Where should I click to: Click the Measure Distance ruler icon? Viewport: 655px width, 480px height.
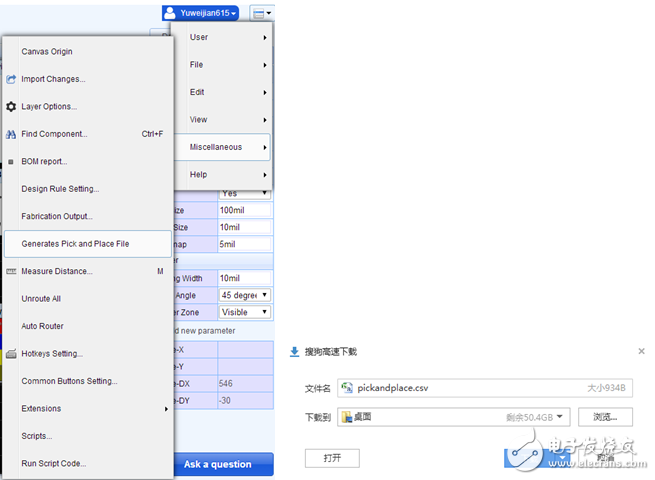pos(11,271)
